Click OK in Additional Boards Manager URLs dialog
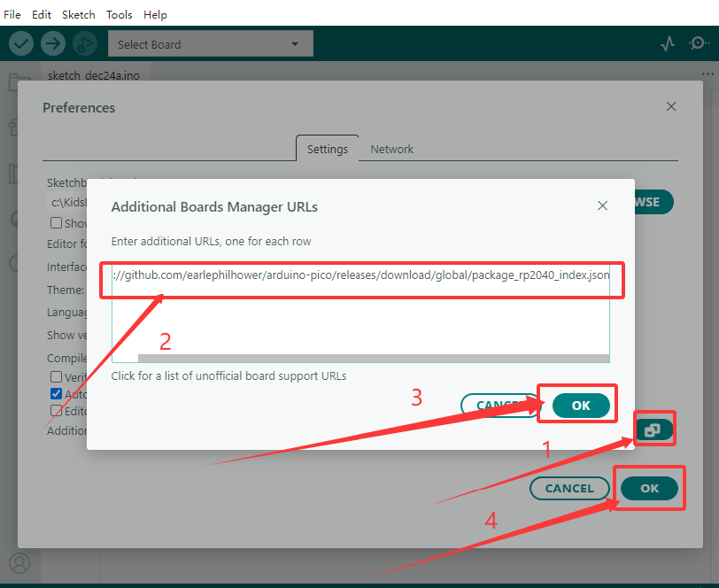 pos(581,406)
